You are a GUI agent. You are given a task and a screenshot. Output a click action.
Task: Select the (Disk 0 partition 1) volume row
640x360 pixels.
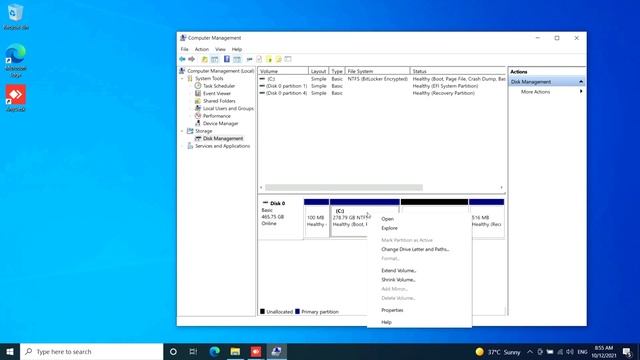tap(382, 86)
